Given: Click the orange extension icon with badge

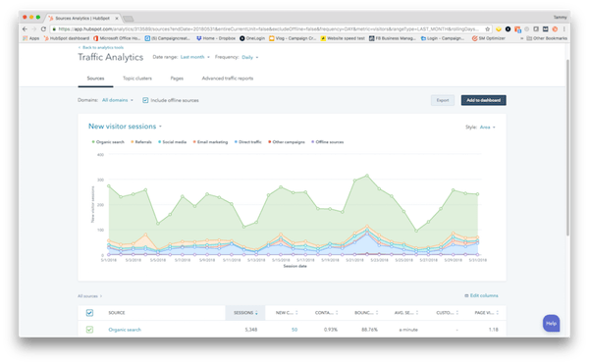Looking at the screenshot, I should (517, 28).
